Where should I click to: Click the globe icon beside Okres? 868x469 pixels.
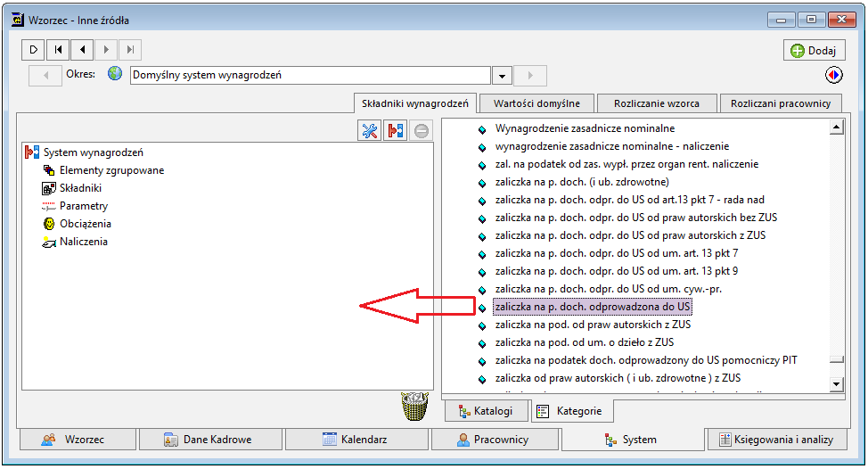pyautogui.click(x=115, y=74)
